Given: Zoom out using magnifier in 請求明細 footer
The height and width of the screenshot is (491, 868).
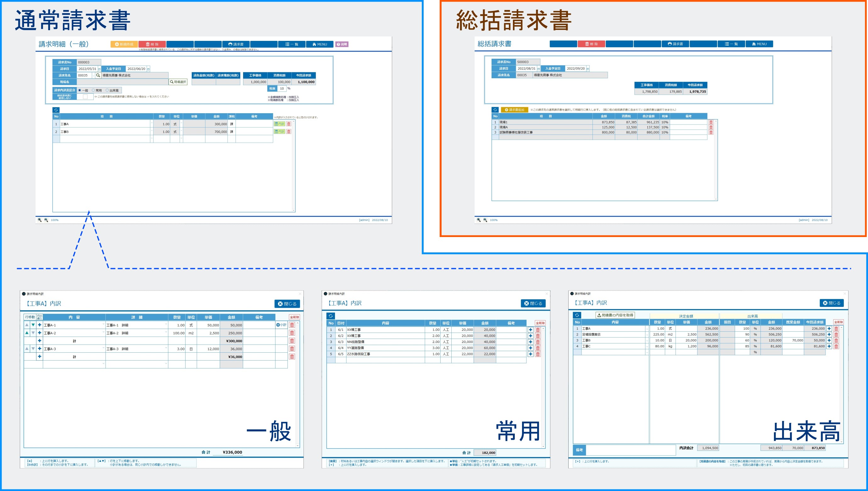Looking at the screenshot, I should [46, 220].
